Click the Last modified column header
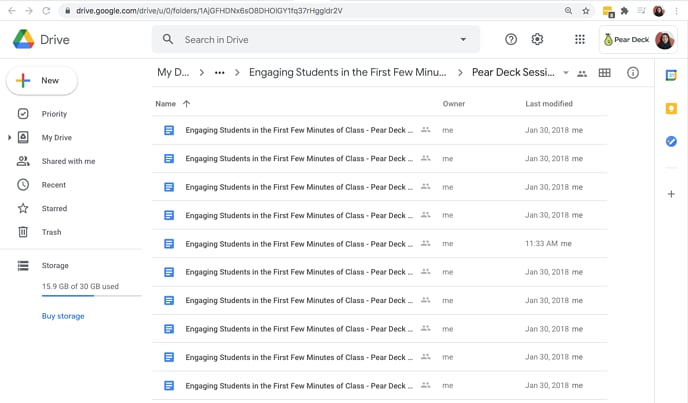Image resolution: width=688 pixels, height=403 pixels. pos(549,104)
